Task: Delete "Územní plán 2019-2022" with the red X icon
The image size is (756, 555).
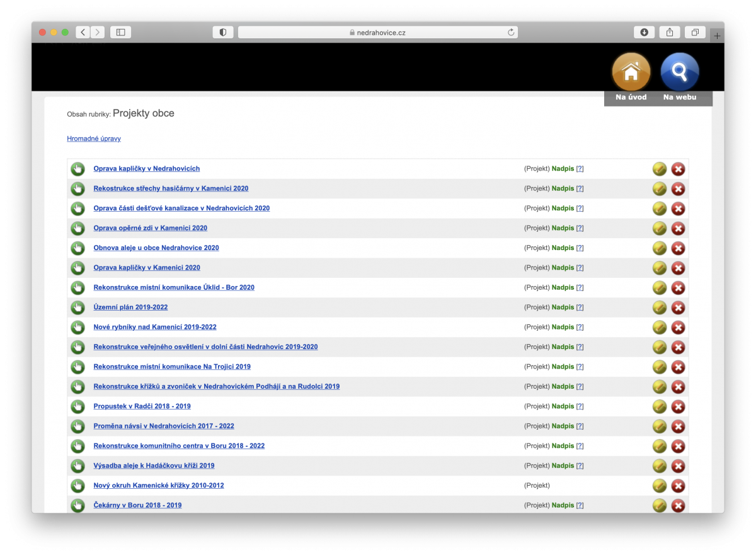Action: tap(678, 307)
